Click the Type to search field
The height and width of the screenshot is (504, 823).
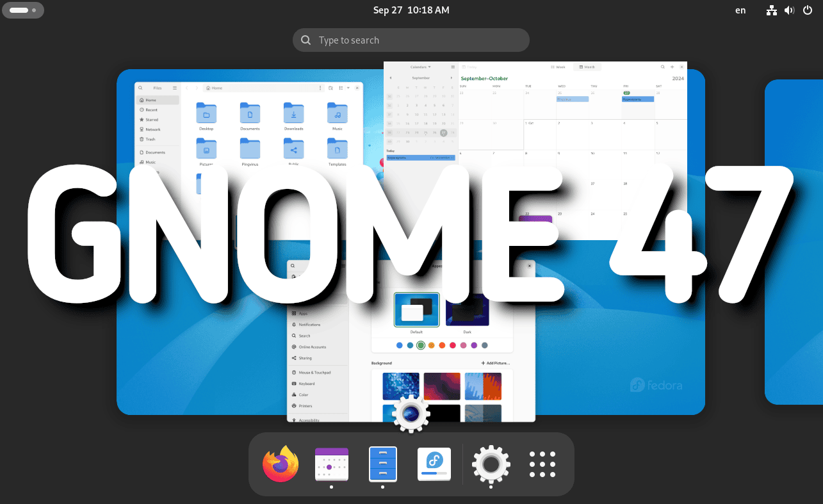pos(411,40)
